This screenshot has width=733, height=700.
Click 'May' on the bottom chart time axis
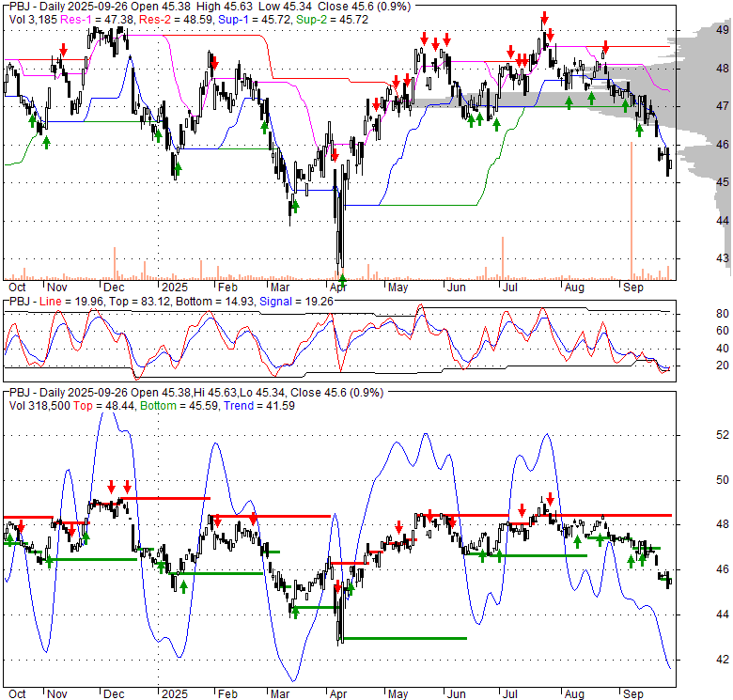pyautogui.click(x=398, y=694)
